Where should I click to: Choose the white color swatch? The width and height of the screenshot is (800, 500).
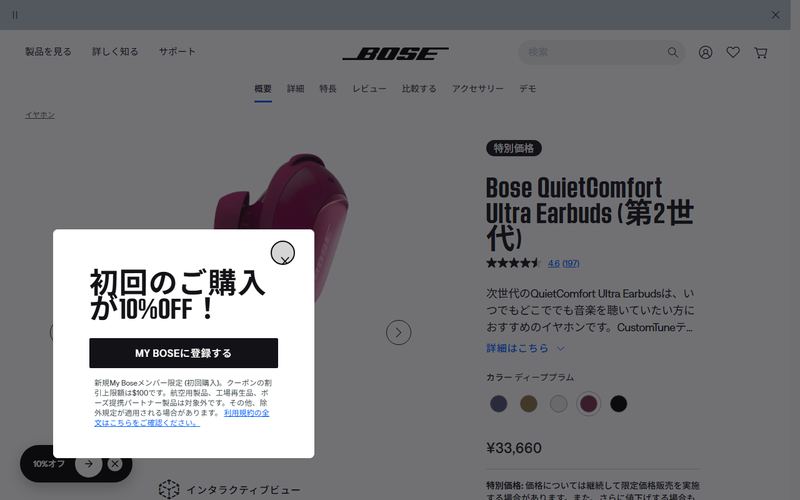[x=559, y=404]
